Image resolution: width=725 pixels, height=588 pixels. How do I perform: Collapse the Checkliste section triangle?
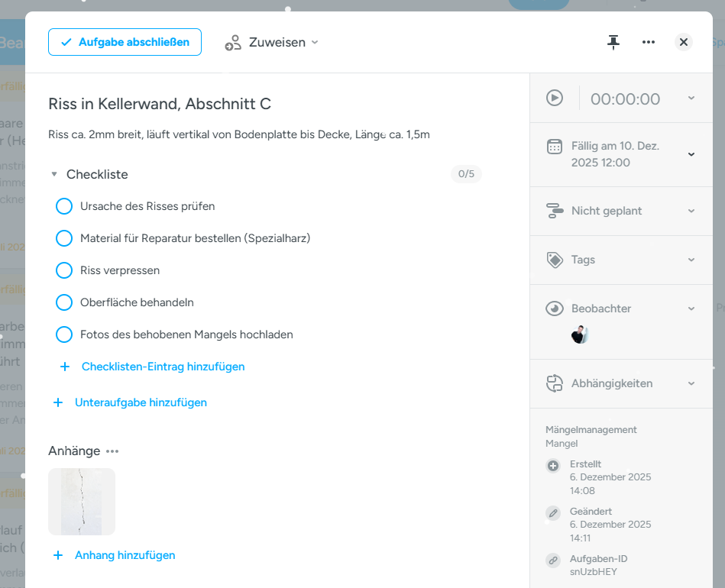(x=53, y=174)
